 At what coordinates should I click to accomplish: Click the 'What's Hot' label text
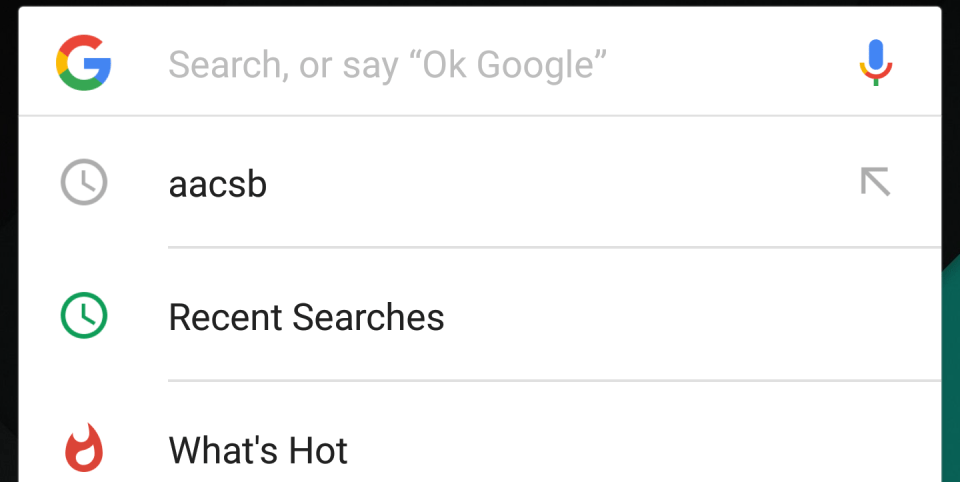(258, 451)
